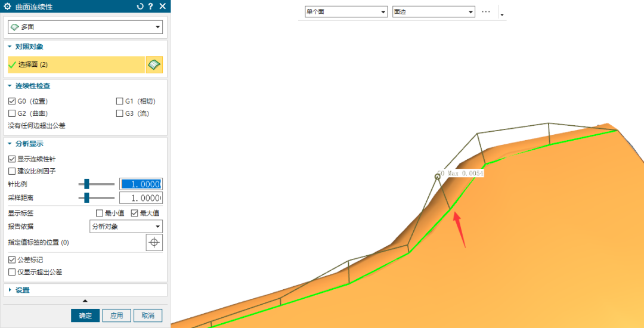Click the select face icon button
Screen dimensions: 644x328
tap(154, 64)
